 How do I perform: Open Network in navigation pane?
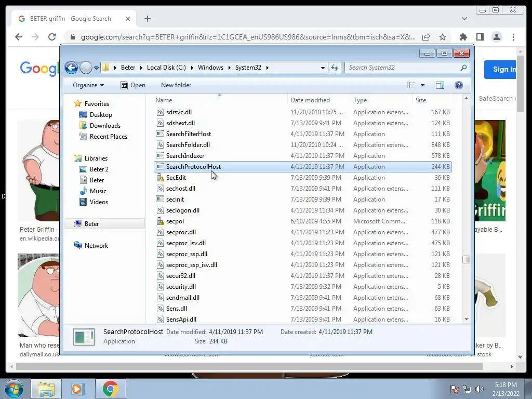pos(96,246)
